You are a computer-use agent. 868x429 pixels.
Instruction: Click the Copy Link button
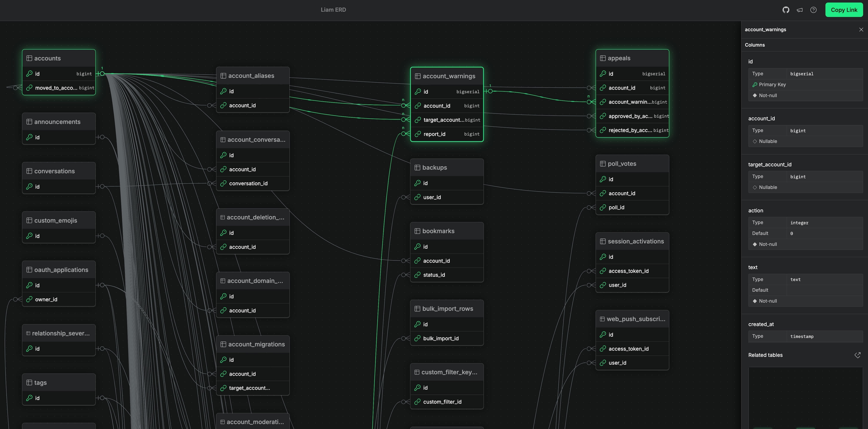pyautogui.click(x=844, y=10)
